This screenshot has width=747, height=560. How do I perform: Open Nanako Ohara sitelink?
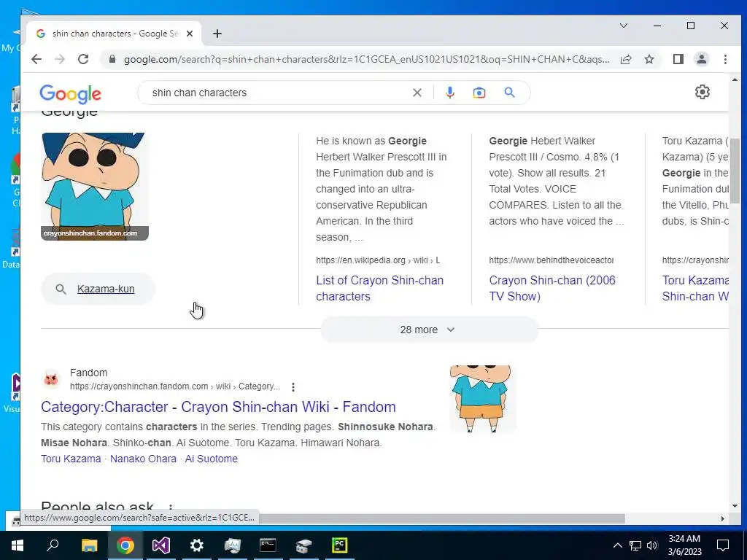[143, 459]
